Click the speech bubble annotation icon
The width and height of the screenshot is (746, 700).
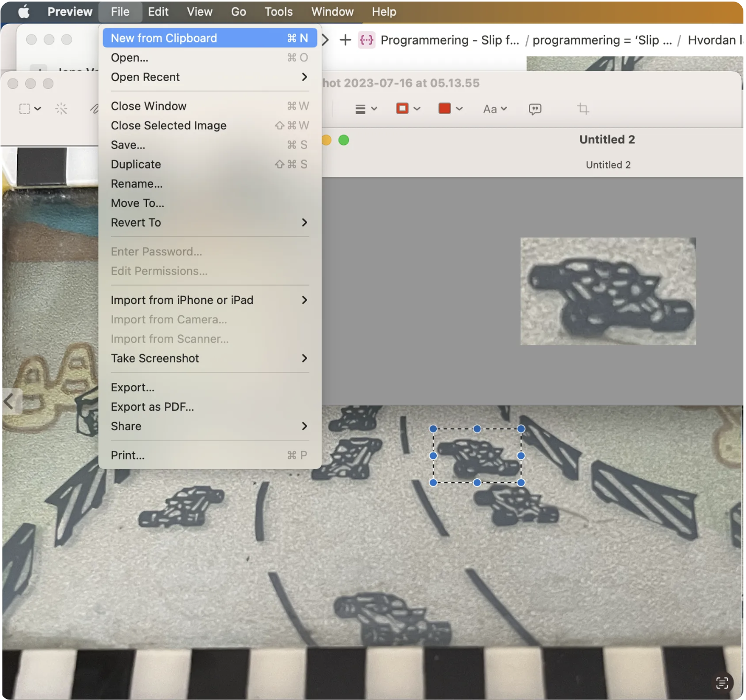[535, 109]
